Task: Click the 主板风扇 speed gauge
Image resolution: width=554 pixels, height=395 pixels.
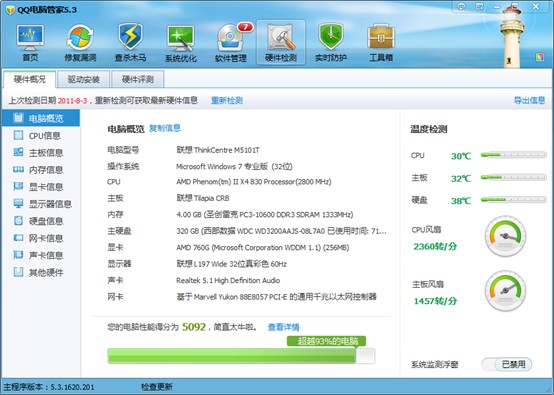Action: pyautogui.click(x=506, y=290)
